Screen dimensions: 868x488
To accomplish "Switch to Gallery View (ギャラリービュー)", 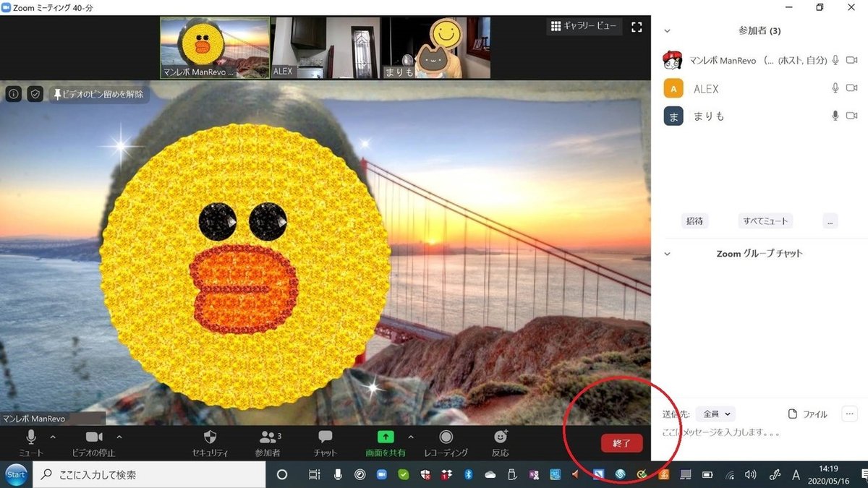I will [584, 26].
